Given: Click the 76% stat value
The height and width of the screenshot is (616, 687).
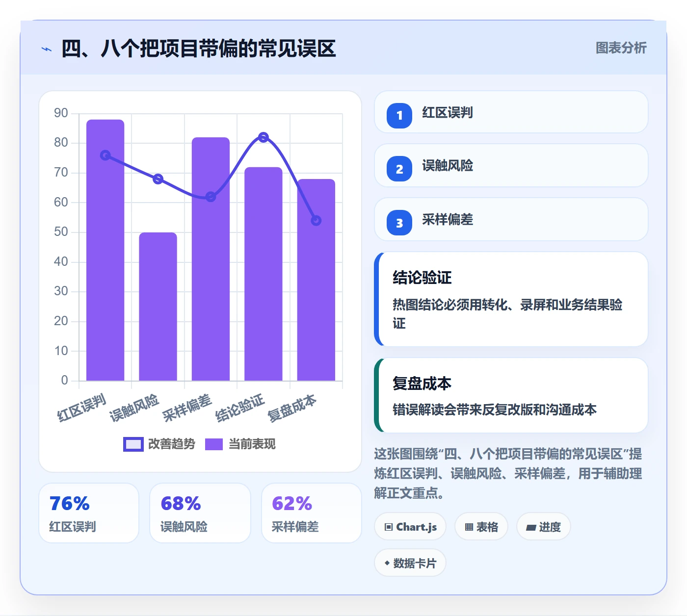Looking at the screenshot, I should pos(70,504).
